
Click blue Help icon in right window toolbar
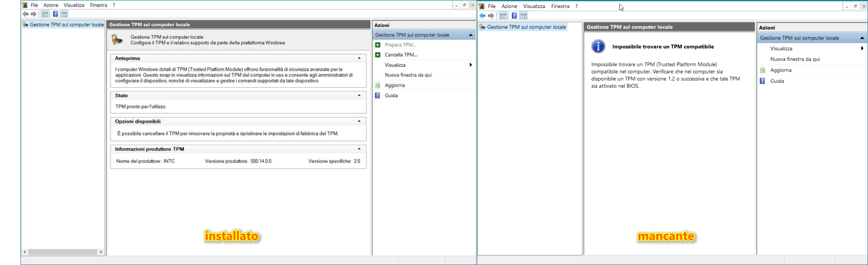tap(514, 16)
